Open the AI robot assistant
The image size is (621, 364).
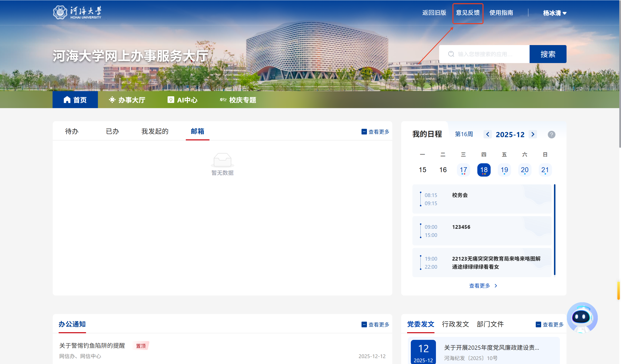pyautogui.click(x=582, y=317)
